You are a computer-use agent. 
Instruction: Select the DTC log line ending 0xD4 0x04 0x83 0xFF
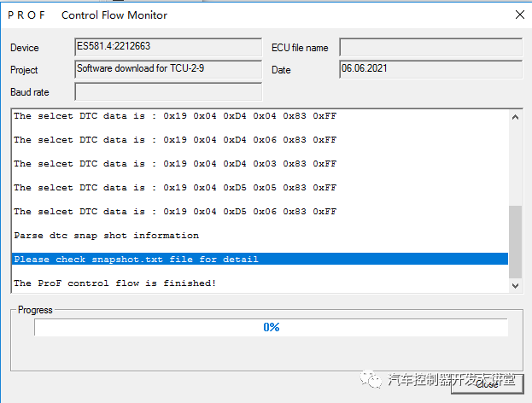pos(175,116)
